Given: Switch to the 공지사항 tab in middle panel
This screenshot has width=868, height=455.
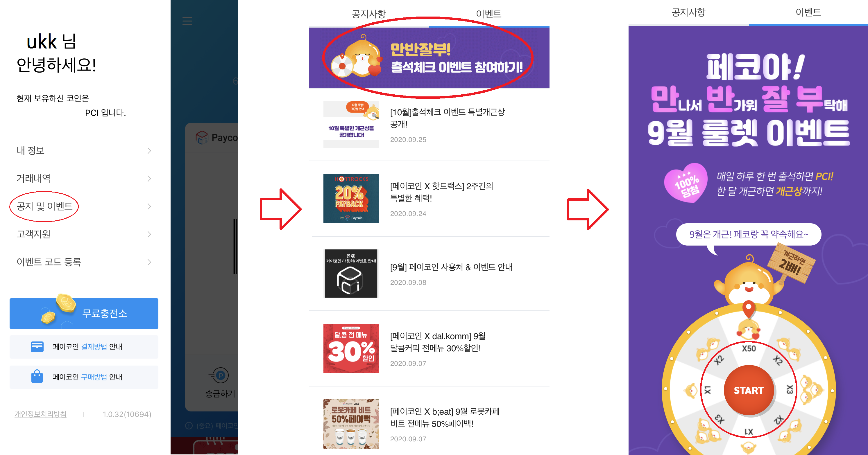Looking at the screenshot, I should point(369,14).
